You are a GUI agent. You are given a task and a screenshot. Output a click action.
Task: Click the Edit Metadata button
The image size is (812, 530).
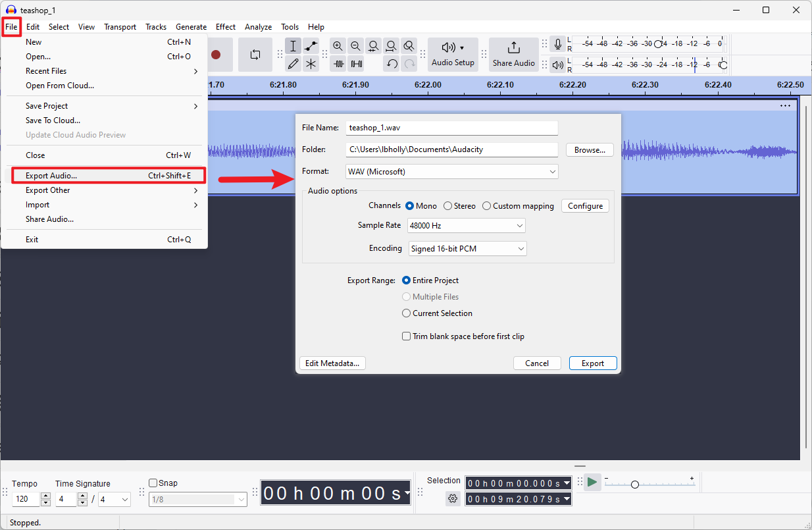point(332,363)
